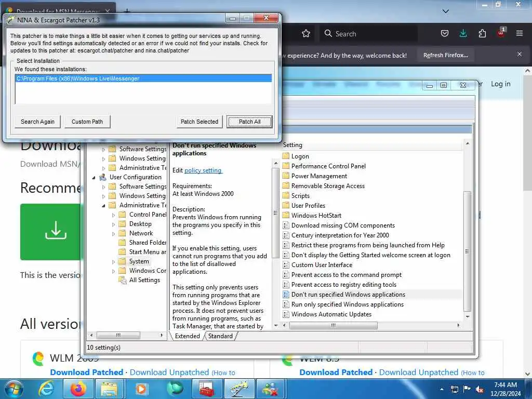Select Don't run specified Windows applications

coord(348,295)
